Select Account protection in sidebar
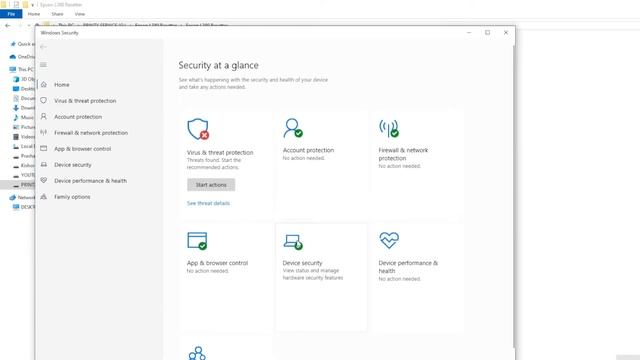640x360 pixels. [78, 117]
